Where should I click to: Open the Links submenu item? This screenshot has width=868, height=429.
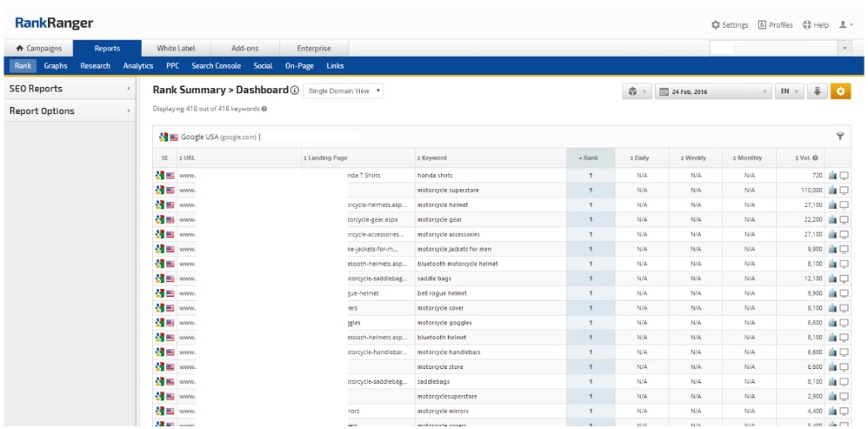click(335, 66)
